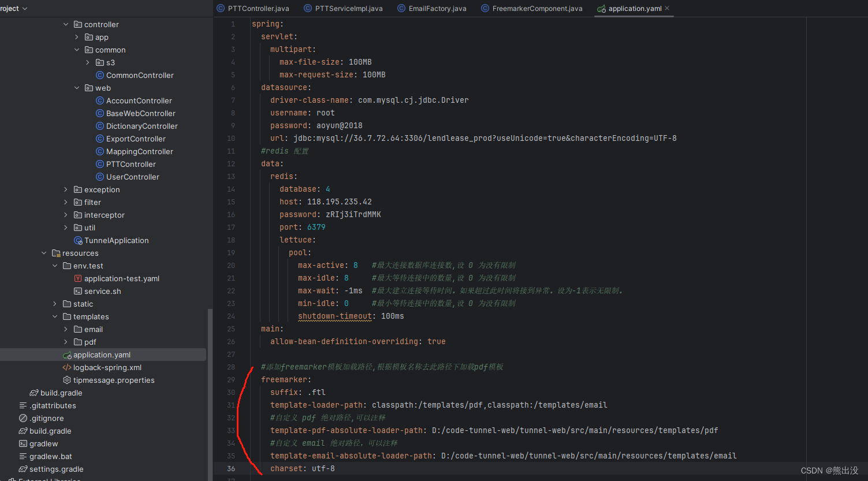The height and width of the screenshot is (481, 868).
Task: Click the warning-marked icon of application-test.yaml
Action: tap(78, 278)
